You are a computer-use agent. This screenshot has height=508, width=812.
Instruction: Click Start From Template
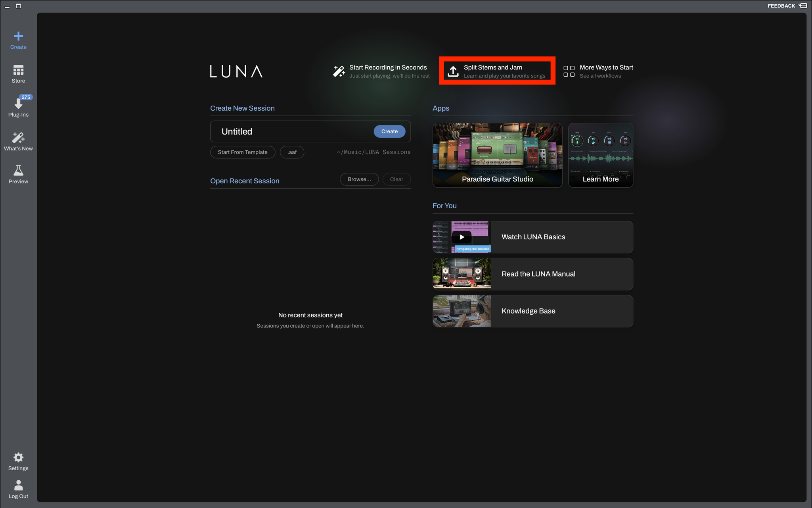(x=243, y=152)
